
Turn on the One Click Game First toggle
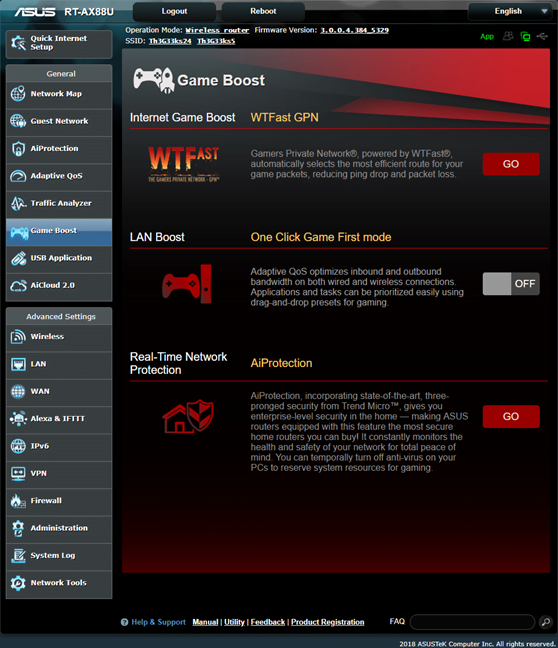[511, 284]
